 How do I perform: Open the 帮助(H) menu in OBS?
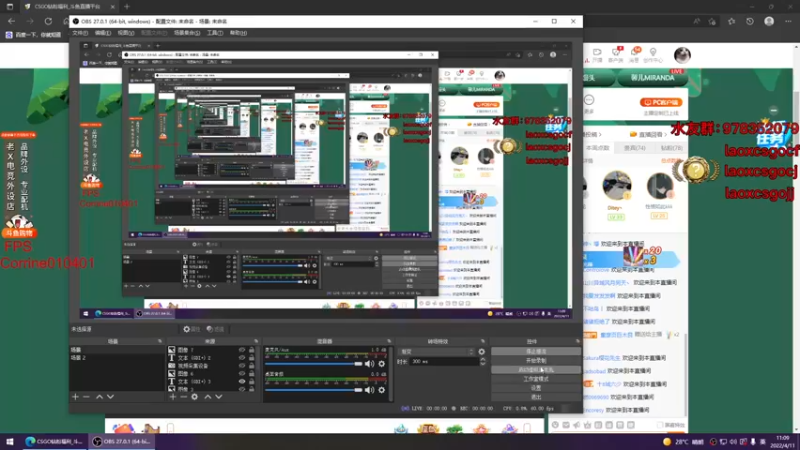click(238, 33)
